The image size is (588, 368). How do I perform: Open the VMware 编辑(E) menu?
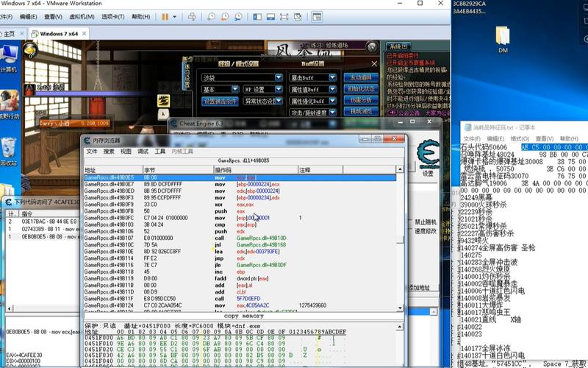[28, 17]
